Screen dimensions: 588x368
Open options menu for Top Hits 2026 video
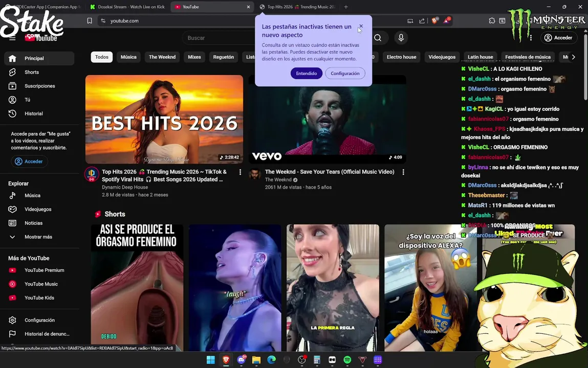(x=241, y=172)
